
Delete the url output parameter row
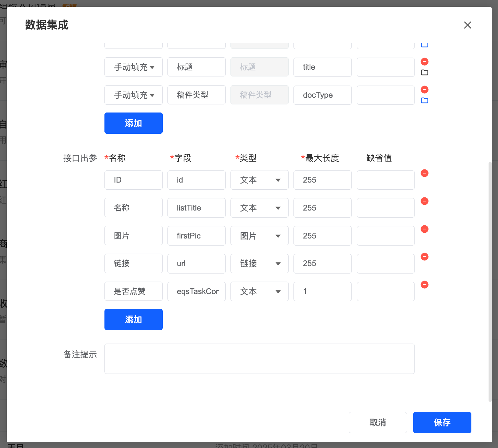point(425,257)
